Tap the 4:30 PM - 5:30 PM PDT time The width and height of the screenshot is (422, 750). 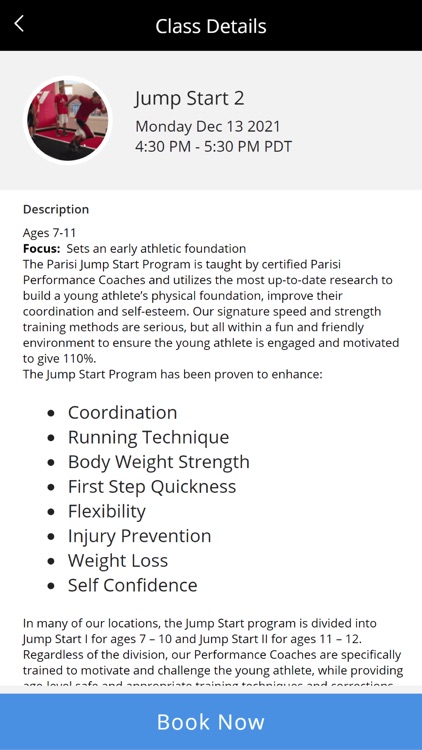[x=213, y=146]
